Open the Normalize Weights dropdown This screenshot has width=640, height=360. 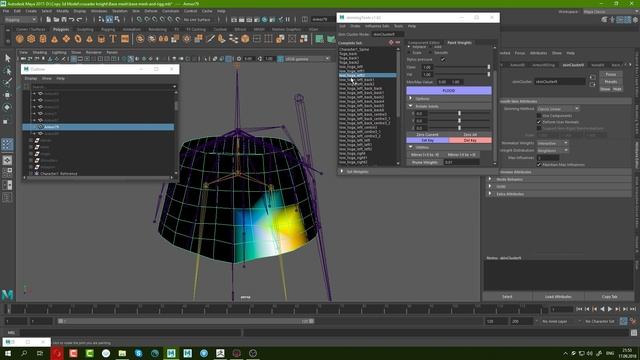[x=552, y=143]
